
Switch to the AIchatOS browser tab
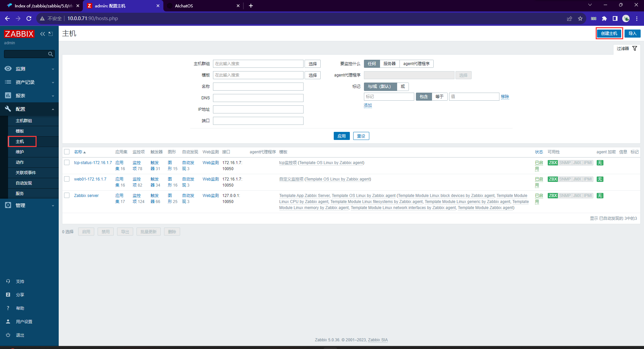point(201,6)
